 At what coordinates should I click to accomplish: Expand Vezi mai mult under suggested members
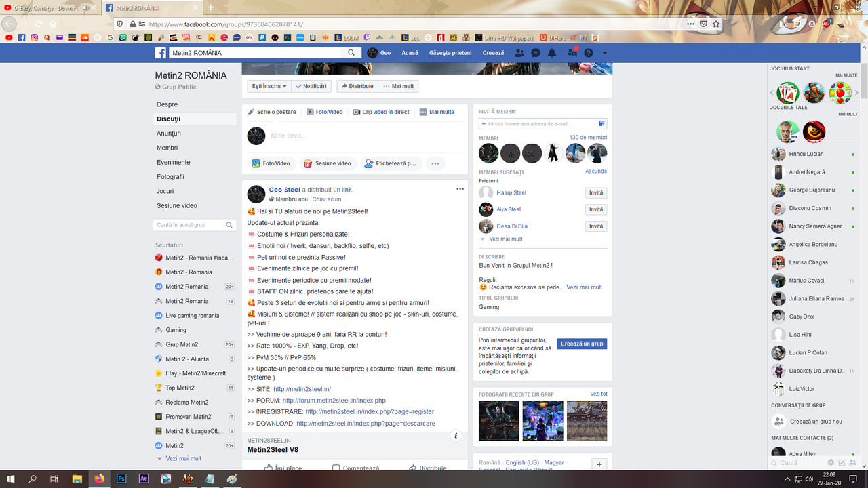(x=505, y=239)
